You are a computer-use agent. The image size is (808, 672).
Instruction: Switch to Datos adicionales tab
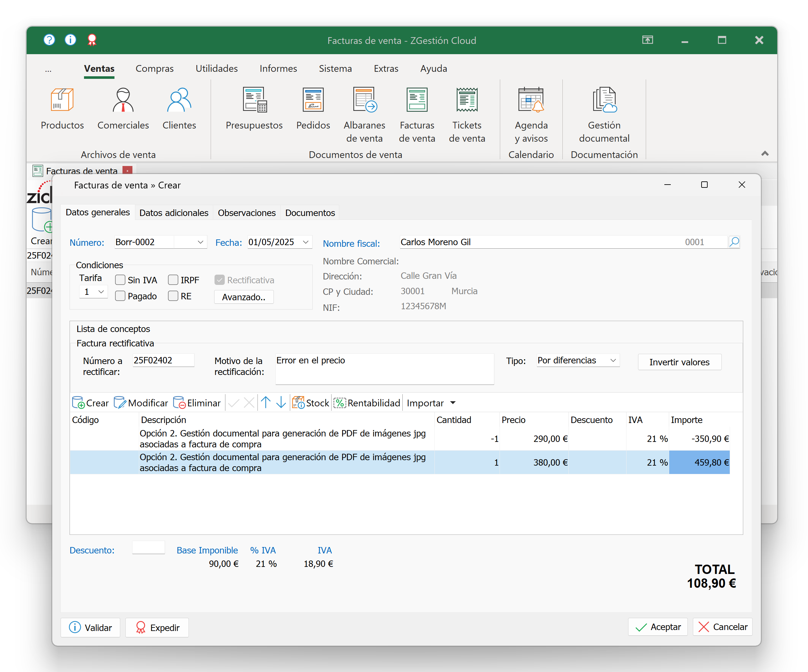point(174,213)
